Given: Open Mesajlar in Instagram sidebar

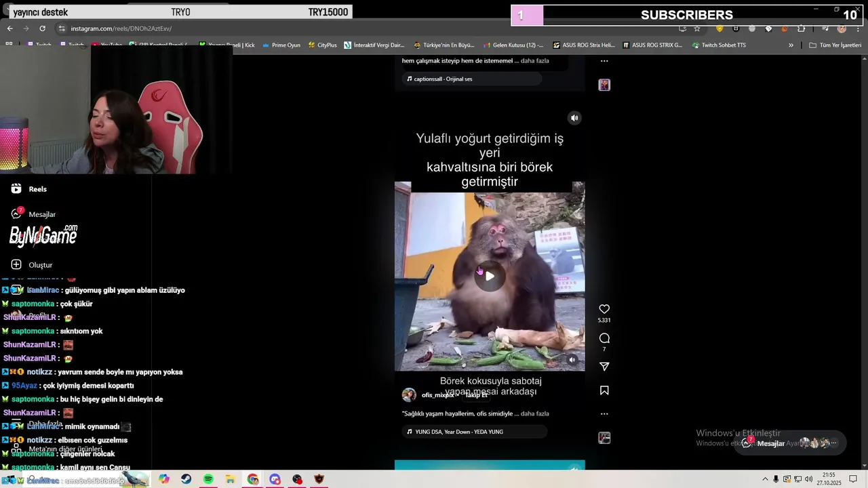Looking at the screenshot, I should click(x=34, y=214).
